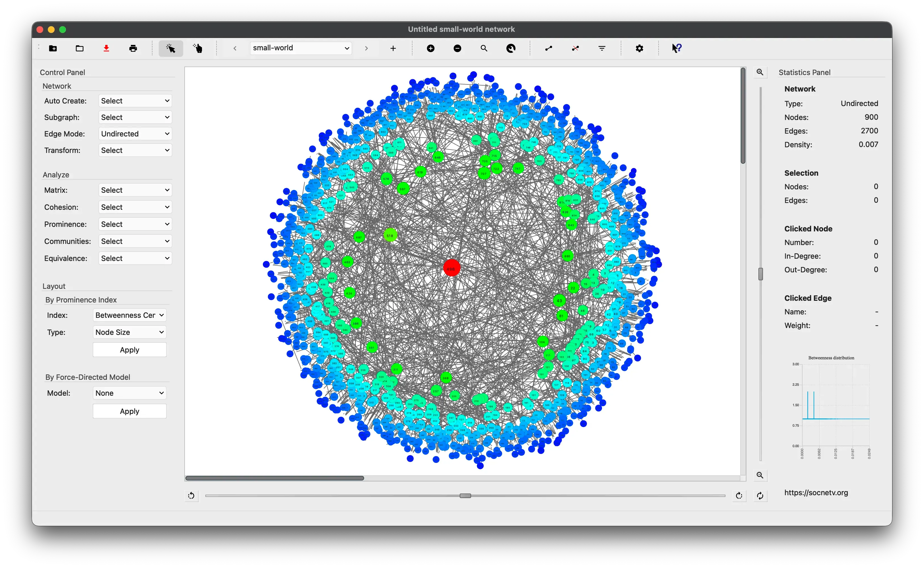Image resolution: width=924 pixels, height=568 pixels.
Task: Select the pointer selection tool
Action: coord(171,48)
